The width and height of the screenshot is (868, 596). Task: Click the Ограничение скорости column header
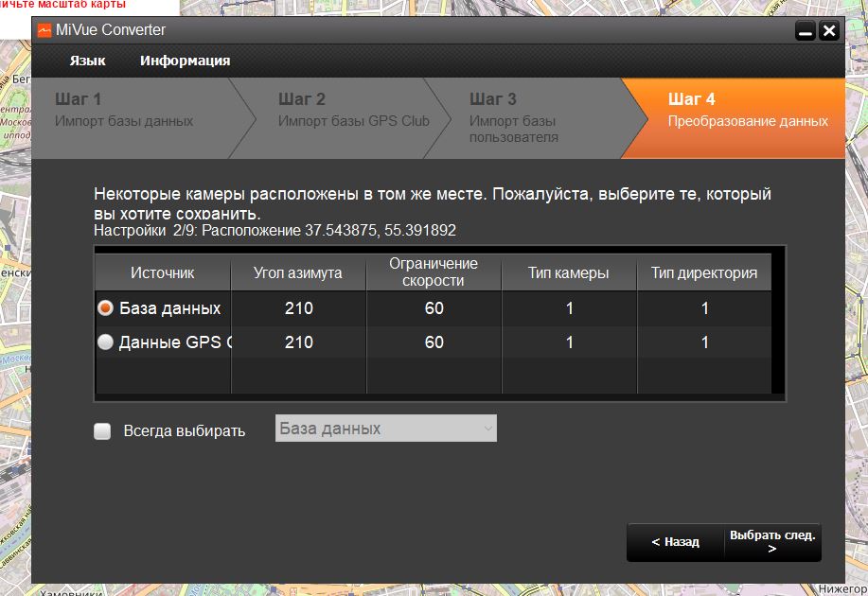434,272
